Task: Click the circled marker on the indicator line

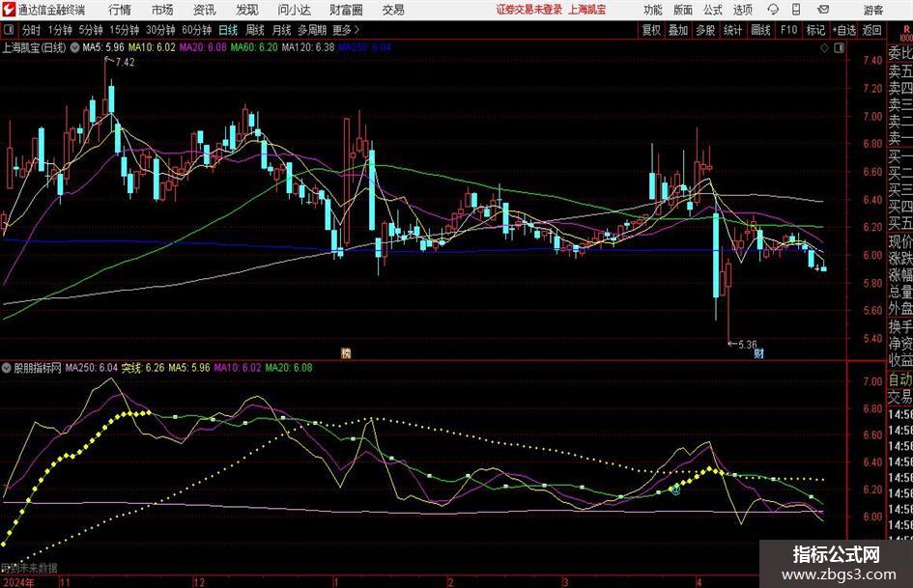Action: pyautogui.click(x=675, y=490)
